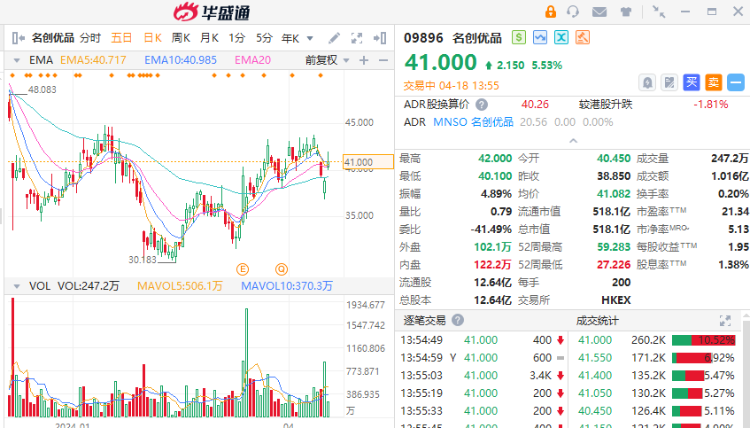Click the teal X badge icon

[x=561, y=37]
